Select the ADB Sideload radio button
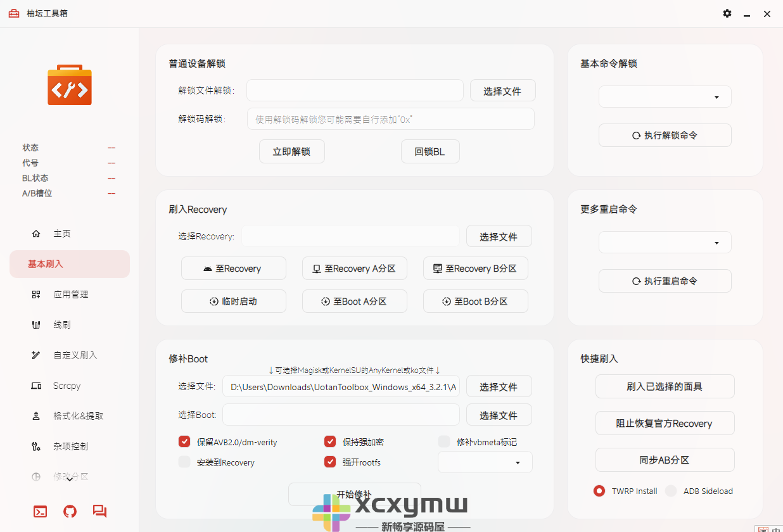The height and width of the screenshot is (532, 783). (671, 491)
